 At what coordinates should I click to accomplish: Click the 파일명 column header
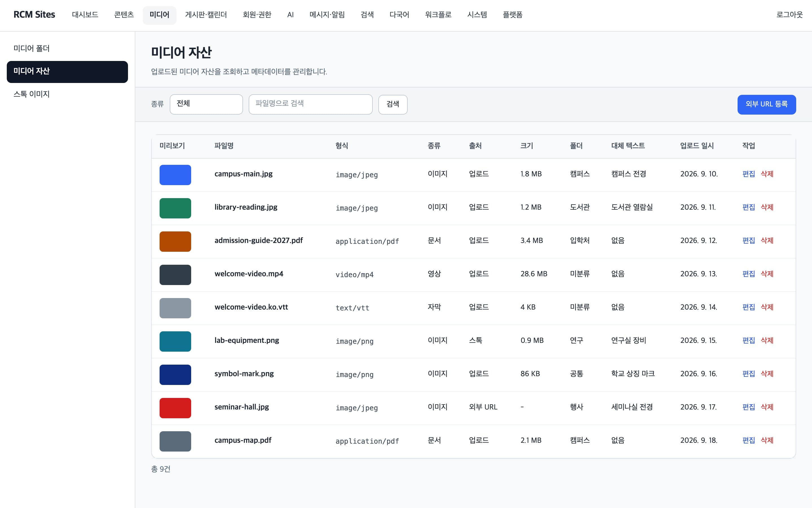(x=224, y=146)
